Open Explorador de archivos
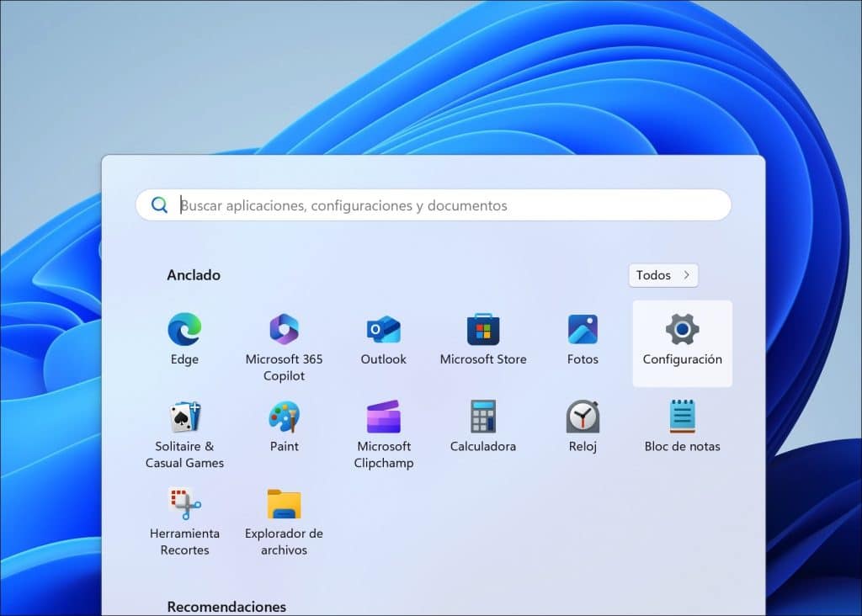The image size is (862, 616). pyautogui.click(x=284, y=520)
